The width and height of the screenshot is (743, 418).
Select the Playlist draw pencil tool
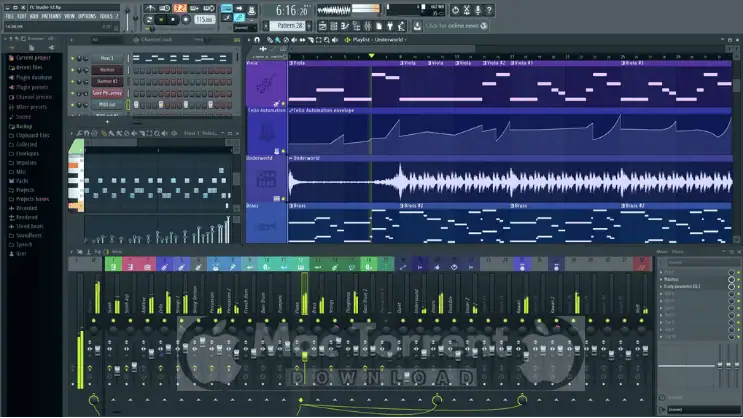270,40
